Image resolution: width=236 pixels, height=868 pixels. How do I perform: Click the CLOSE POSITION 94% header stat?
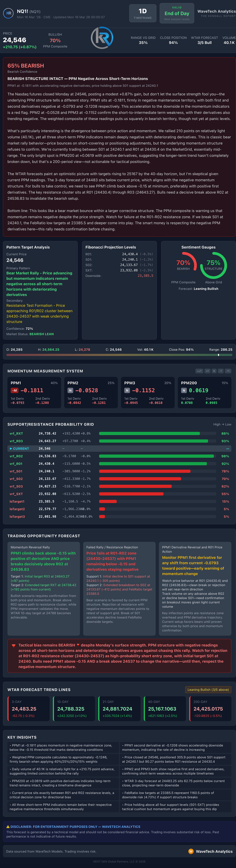coord(173,40)
